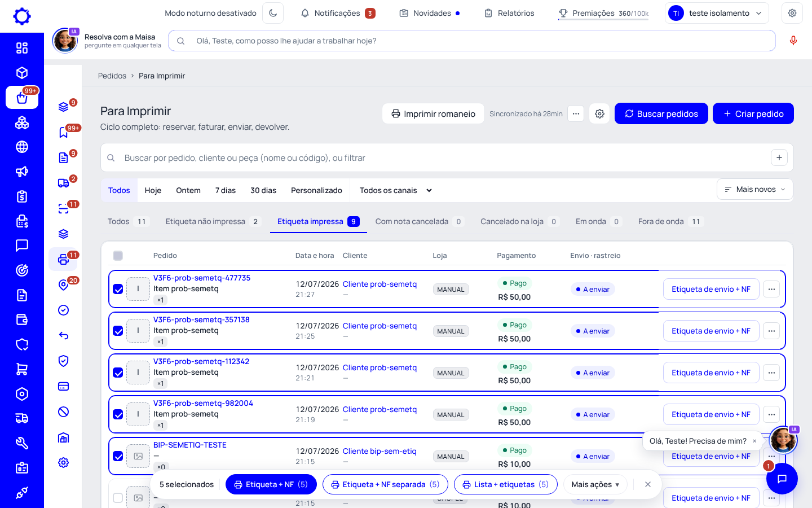Viewport: 812px width, 508px height.
Task: Open the document icon with the 9 badge
Action: click(x=64, y=157)
